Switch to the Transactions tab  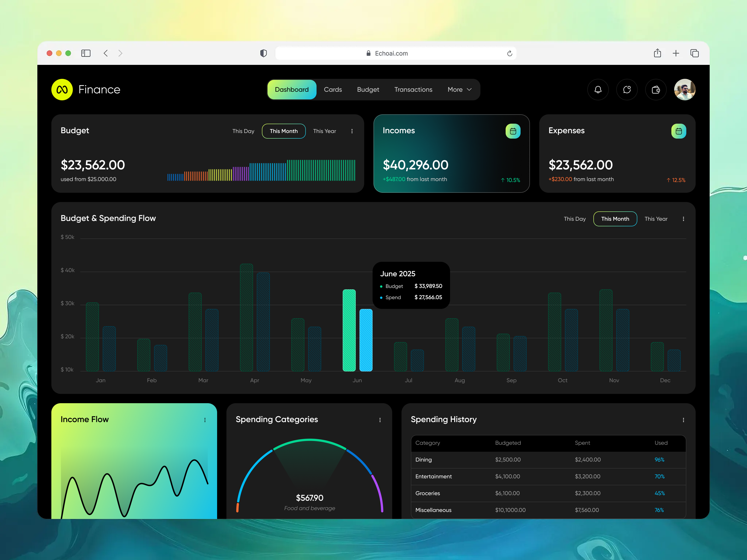413,89
